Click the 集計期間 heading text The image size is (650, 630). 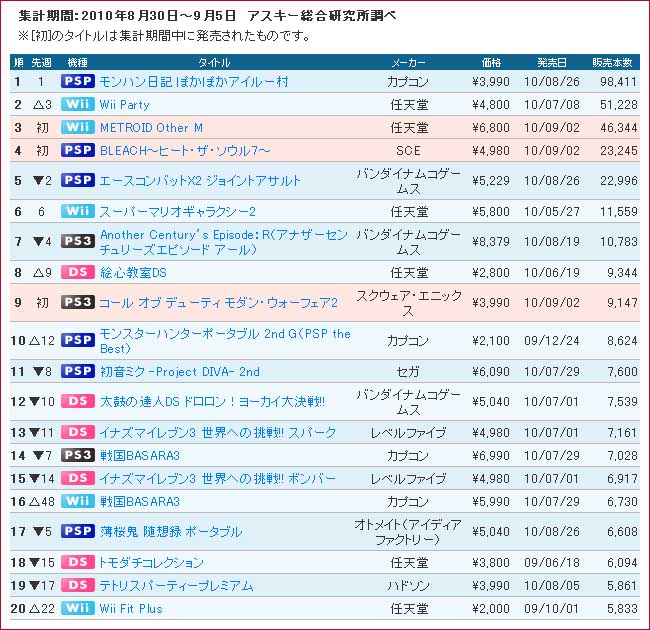[x=208, y=16]
